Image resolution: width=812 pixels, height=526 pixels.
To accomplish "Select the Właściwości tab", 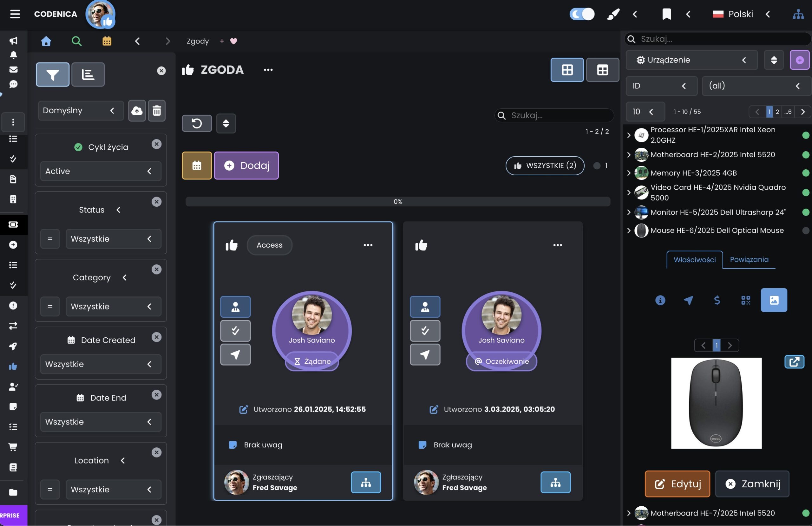I will (x=694, y=260).
